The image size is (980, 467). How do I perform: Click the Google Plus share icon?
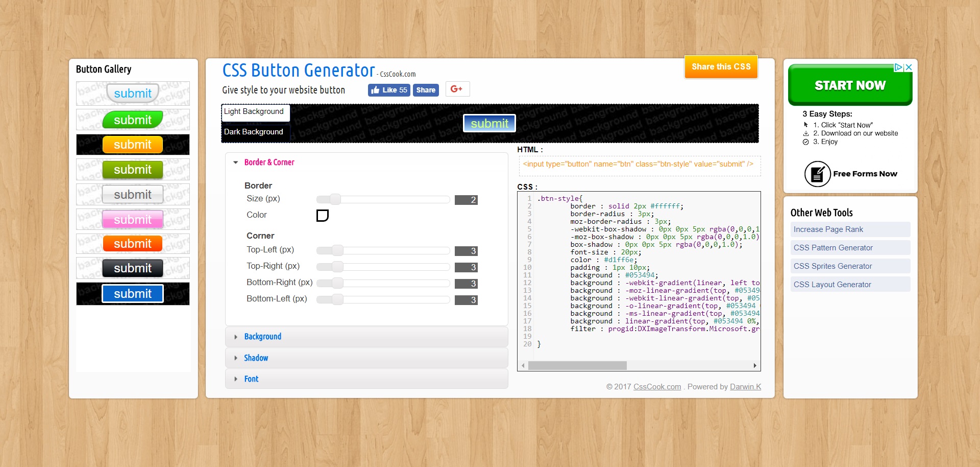(457, 89)
